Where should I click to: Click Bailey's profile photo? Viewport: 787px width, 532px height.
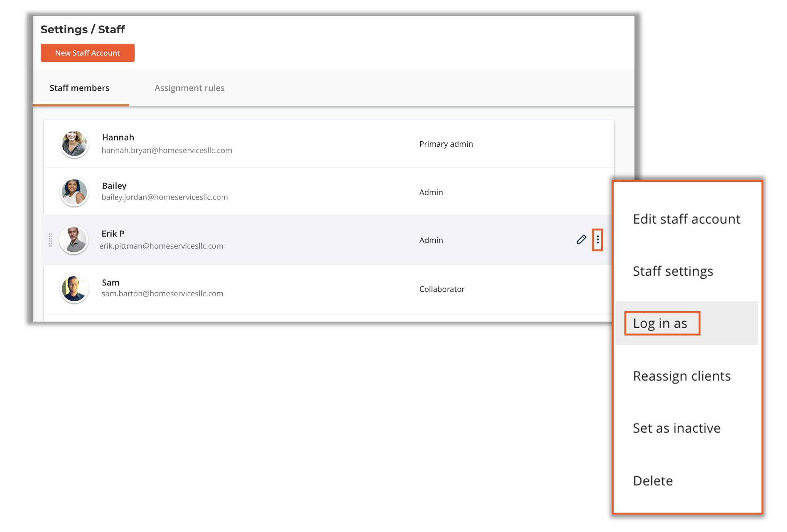(74, 192)
